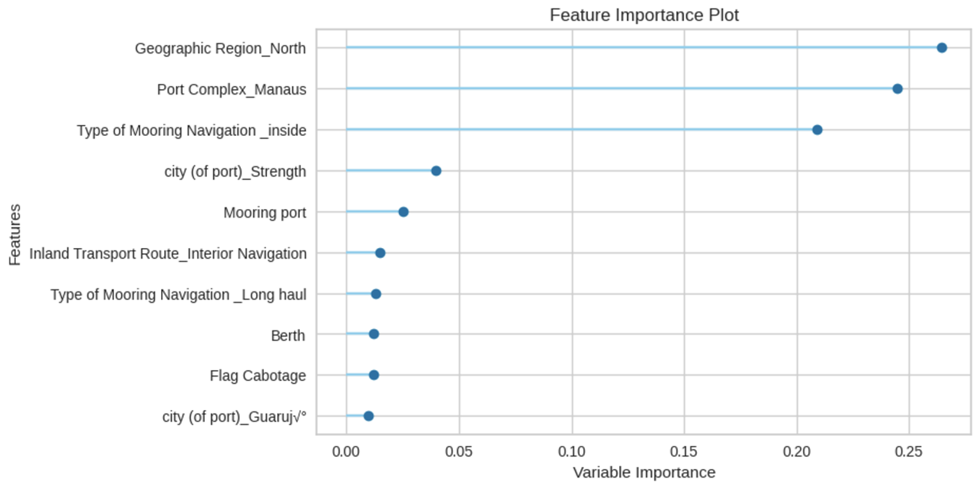This screenshot has height=487, width=980.
Task: Click the Feature Importance Plot title
Action: (x=644, y=15)
